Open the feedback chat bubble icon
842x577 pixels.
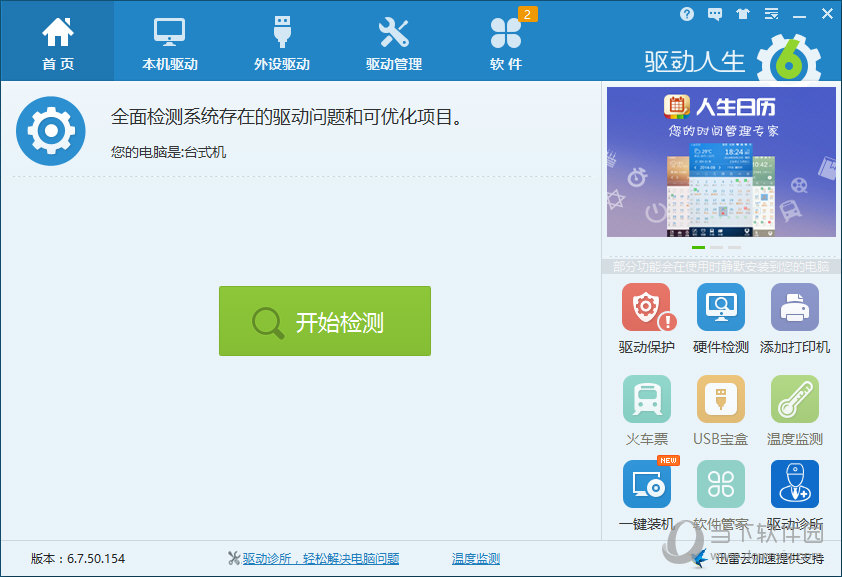[x=715, y=14]
